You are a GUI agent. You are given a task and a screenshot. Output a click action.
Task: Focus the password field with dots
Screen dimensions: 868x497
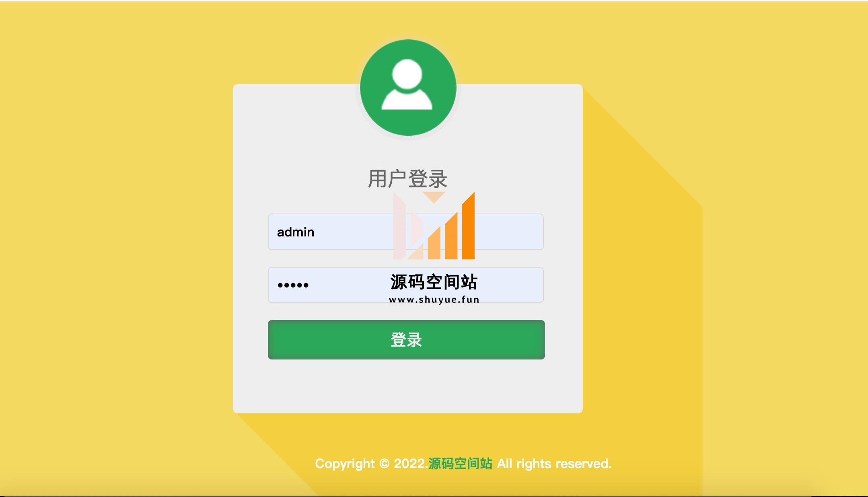pyautogui.click(x=406, y=285)
